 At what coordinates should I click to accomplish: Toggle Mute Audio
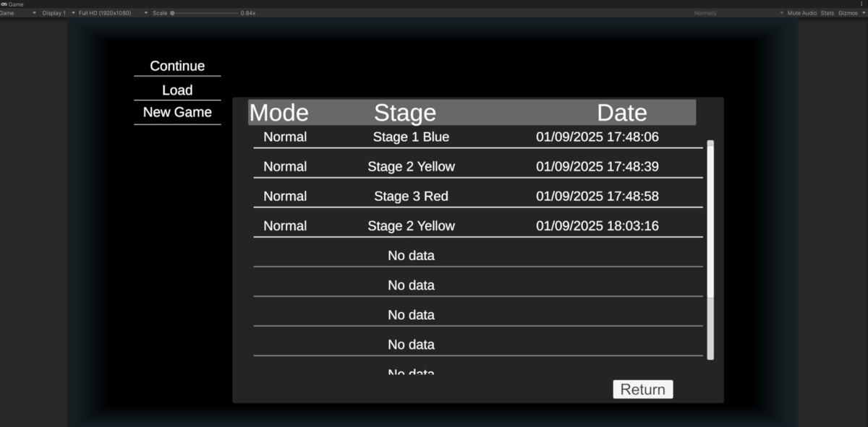pos(802,13)
